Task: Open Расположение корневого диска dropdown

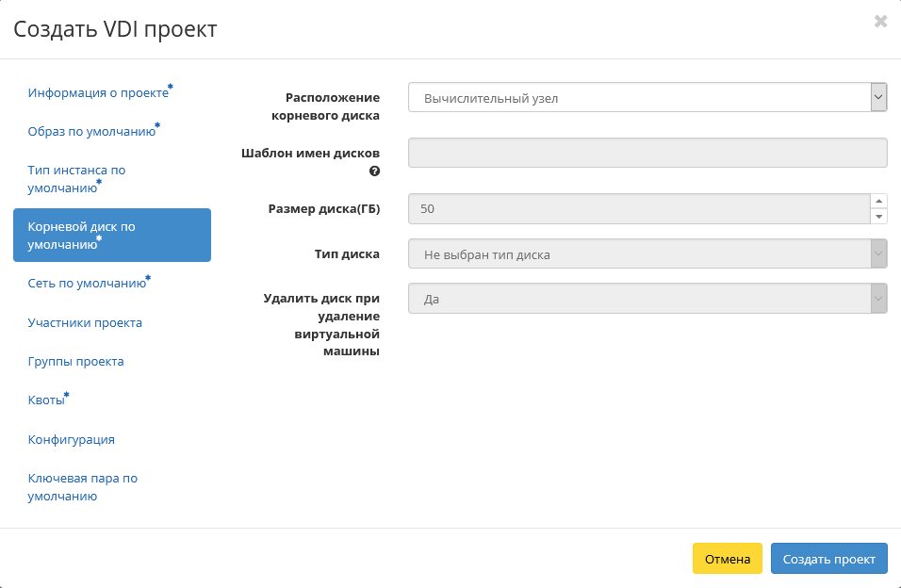Action: 647,97
